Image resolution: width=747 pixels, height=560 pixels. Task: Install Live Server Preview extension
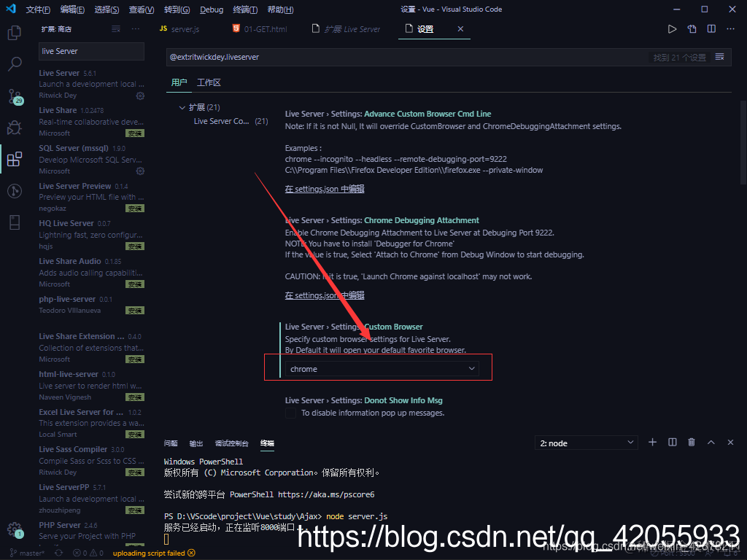coord(135,209)
